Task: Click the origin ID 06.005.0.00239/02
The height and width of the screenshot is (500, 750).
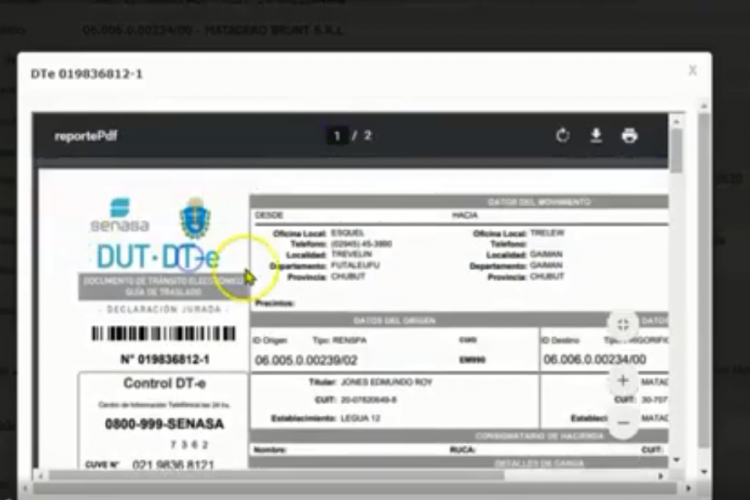Action: coord(306,360)
